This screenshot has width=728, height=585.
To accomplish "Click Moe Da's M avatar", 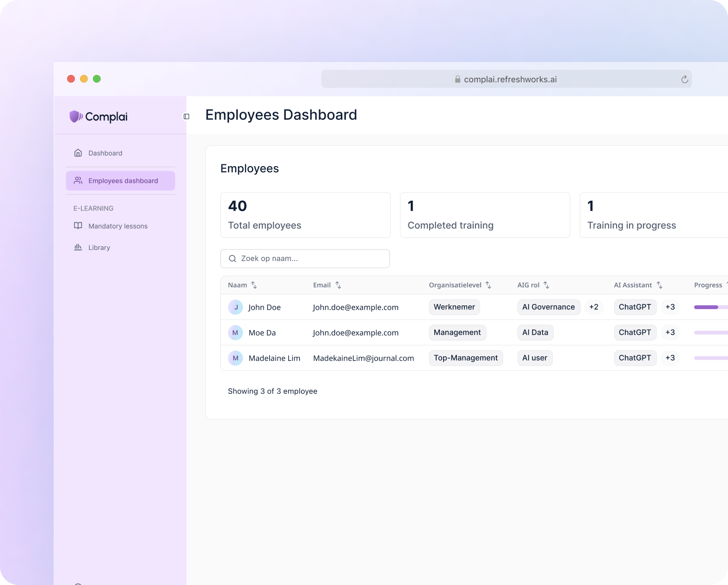I will (235, 333).
